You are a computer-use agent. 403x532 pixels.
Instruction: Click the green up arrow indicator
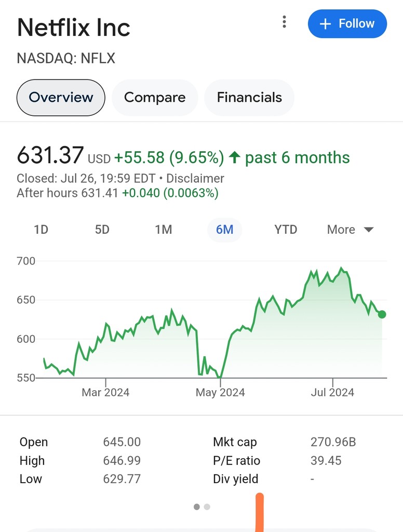pos(234,157)
